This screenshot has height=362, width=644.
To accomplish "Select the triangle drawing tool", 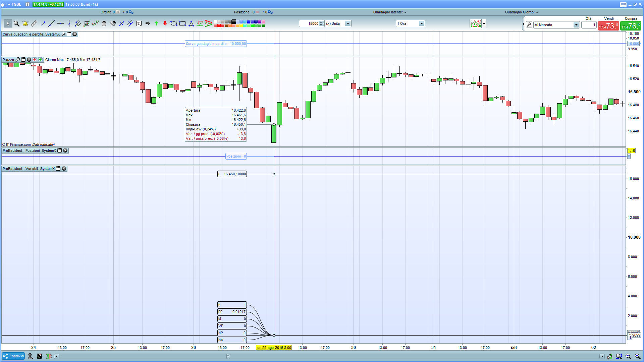I will click(x=191, y=23).
